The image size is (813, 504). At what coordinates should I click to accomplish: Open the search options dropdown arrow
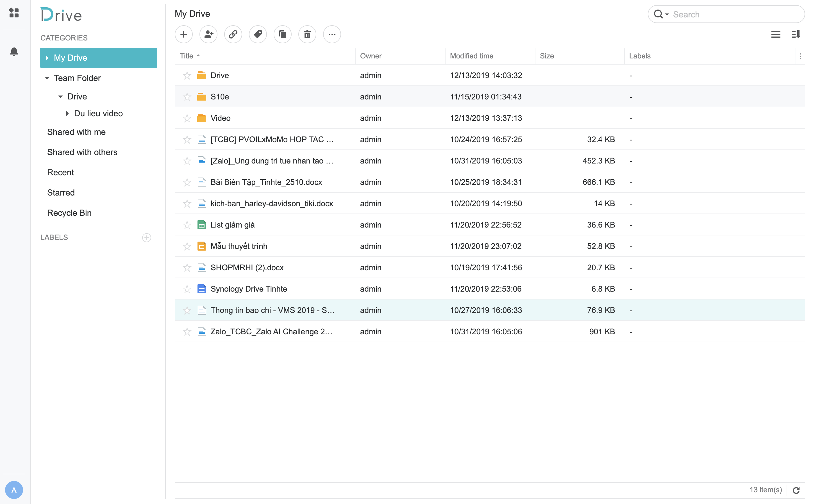667,14
